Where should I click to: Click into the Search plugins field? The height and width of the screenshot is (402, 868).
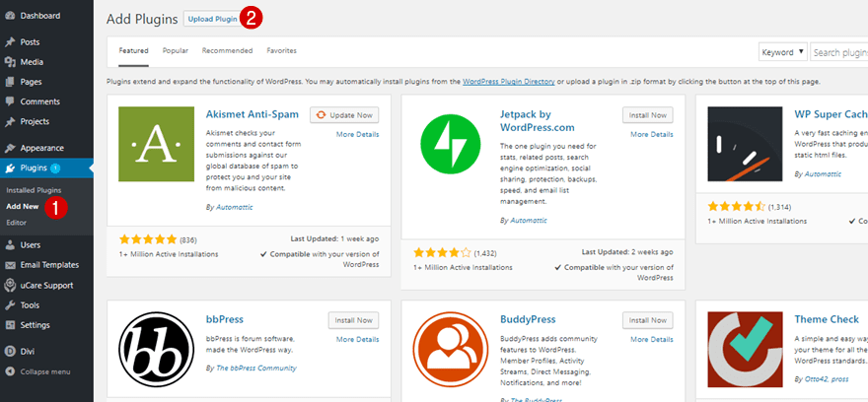tap(839, 52)
